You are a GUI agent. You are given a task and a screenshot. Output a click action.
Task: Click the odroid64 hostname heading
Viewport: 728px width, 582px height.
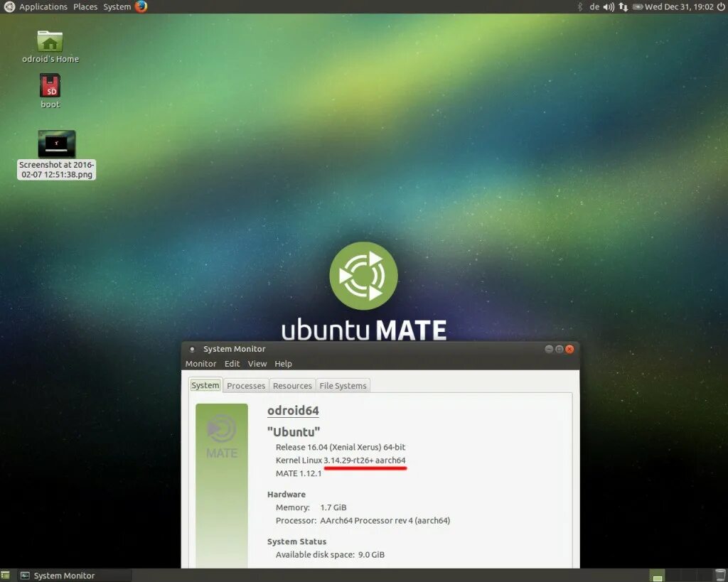293,410
